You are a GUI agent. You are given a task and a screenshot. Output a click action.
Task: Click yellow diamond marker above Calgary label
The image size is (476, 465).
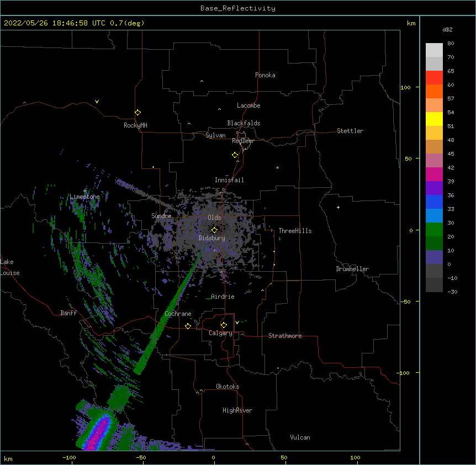tap(224, 325)
